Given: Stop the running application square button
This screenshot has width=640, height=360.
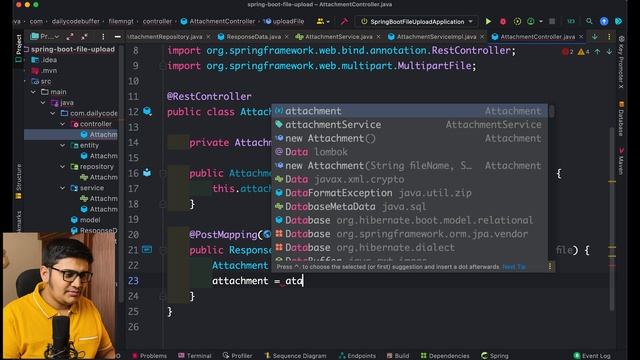Looking at the screenshot, I should click(x=552, y=21).
